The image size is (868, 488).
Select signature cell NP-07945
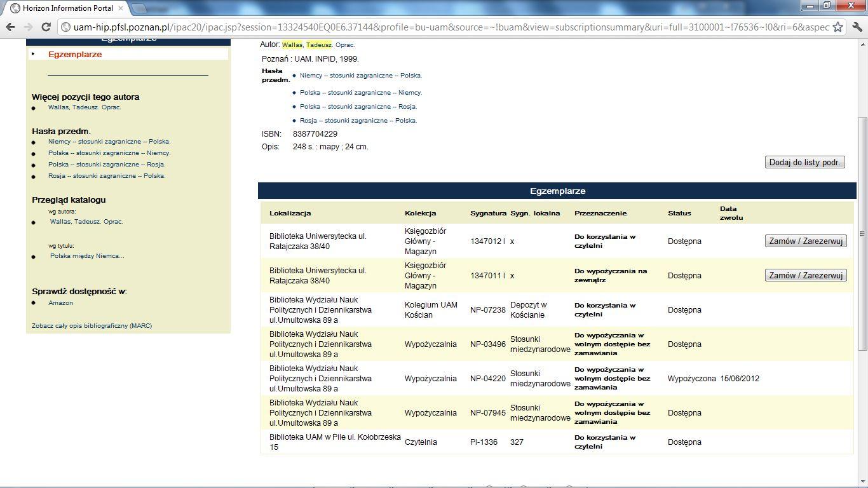[x=488, y=413]
